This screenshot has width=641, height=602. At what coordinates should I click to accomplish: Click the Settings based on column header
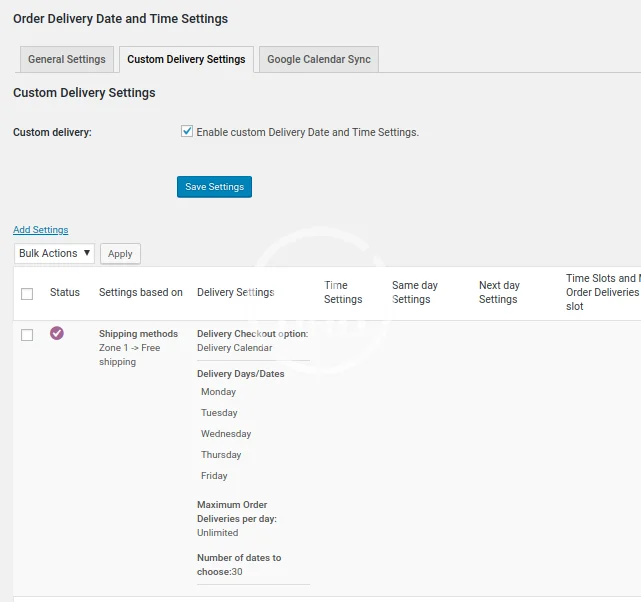tap(141, 293)
